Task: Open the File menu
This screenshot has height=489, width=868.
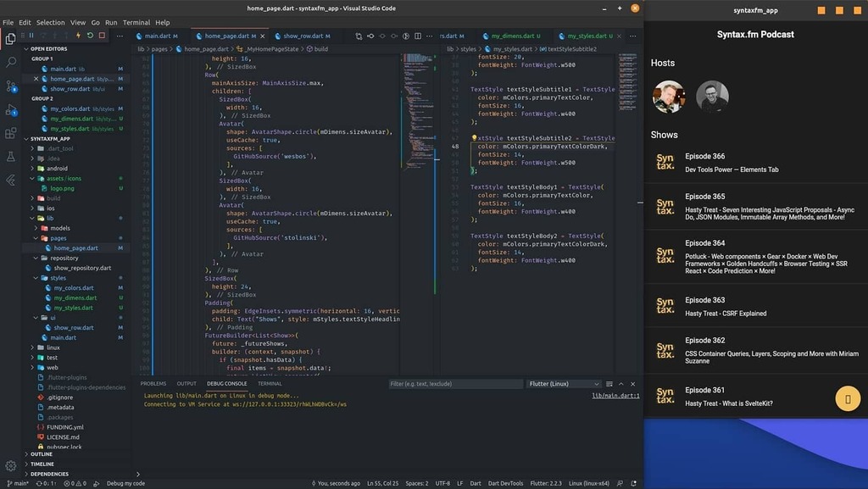Action: coord(8,23)
